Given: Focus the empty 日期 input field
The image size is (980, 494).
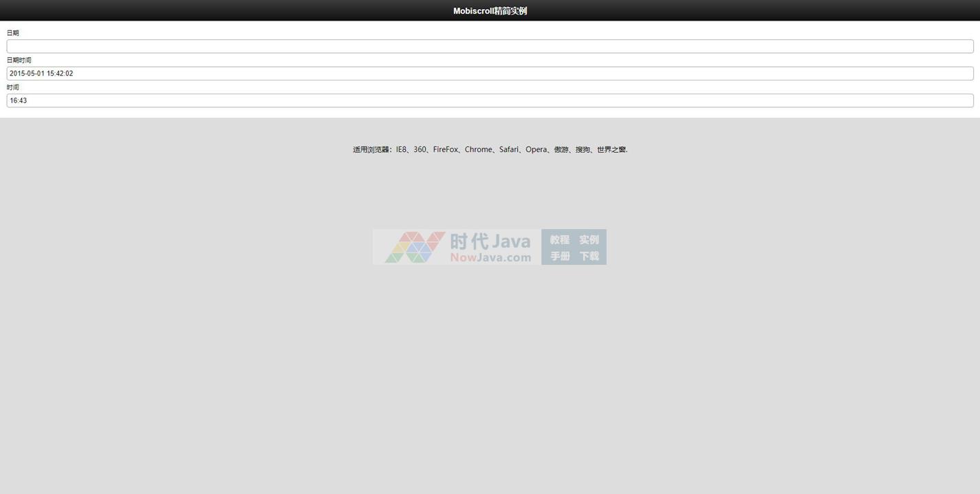Looking at the screenshot, I should click(x=490, y=46).
